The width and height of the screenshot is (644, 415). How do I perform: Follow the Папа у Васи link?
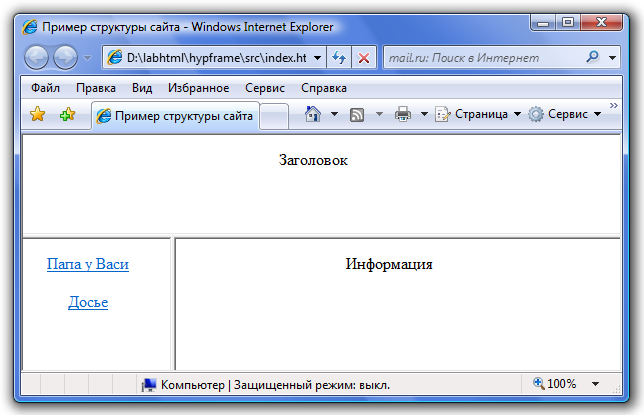87,264
